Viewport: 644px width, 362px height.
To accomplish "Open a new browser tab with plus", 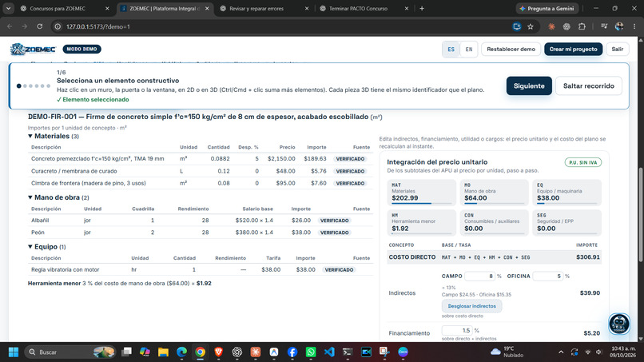I will 422,8.
